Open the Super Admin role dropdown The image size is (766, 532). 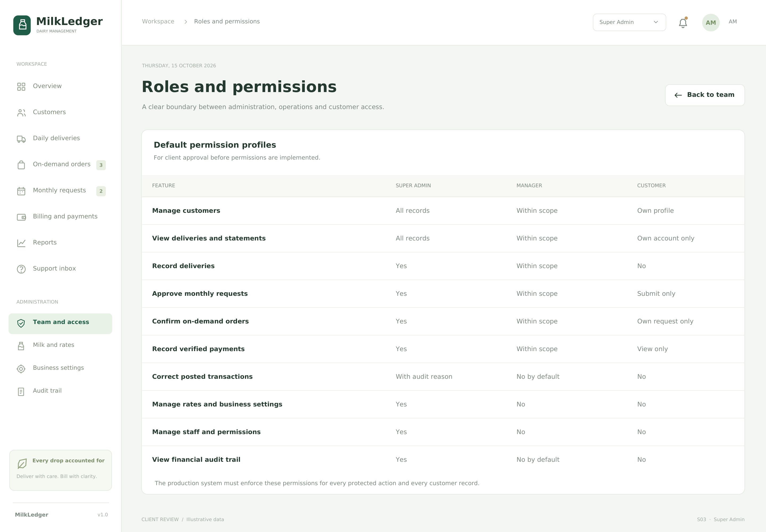629,22
